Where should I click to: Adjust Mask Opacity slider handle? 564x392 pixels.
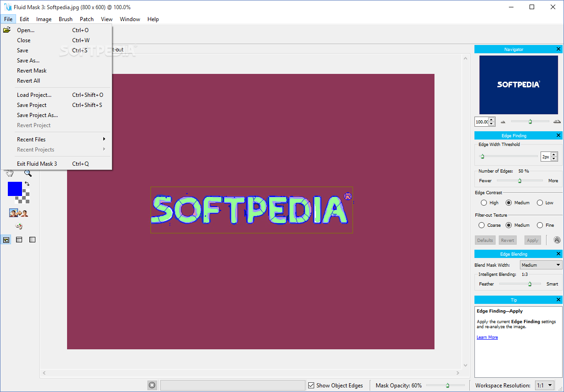click(x=447, y=386)
